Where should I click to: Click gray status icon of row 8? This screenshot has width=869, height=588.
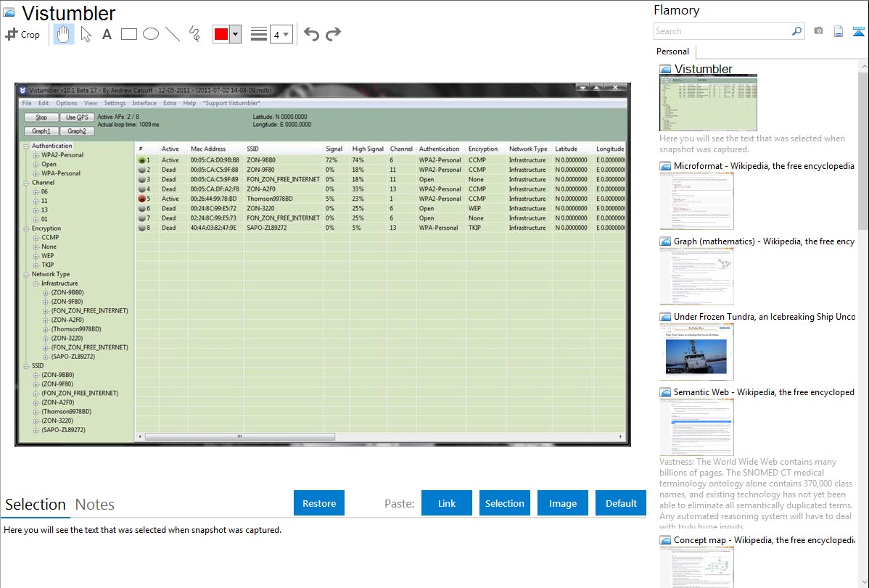[x=142, y=228]
